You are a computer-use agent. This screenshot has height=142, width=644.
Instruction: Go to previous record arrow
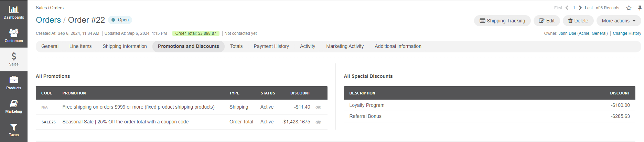[567, 8]
